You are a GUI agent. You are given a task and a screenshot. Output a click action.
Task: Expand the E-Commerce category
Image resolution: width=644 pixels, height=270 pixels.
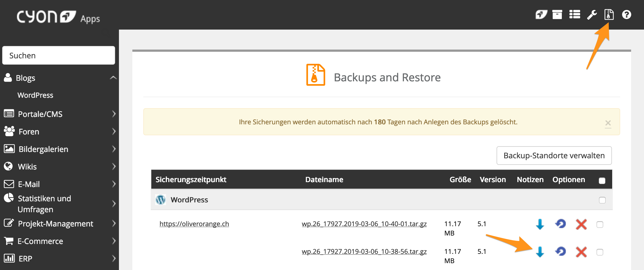tap(114, 241)
